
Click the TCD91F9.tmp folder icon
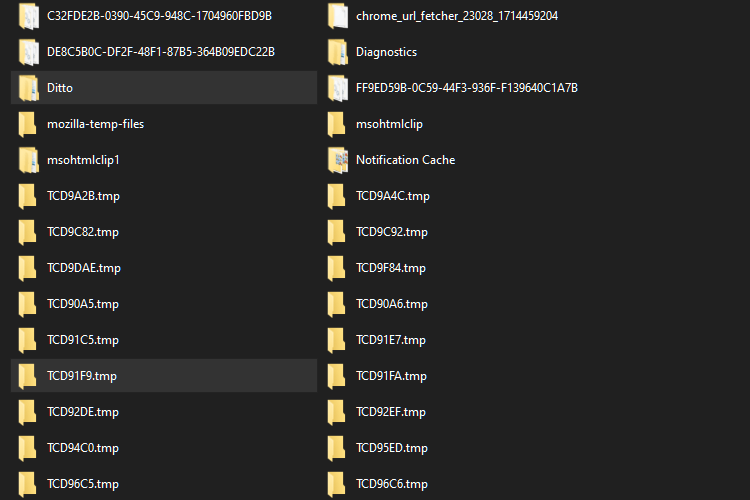(27, 376)
